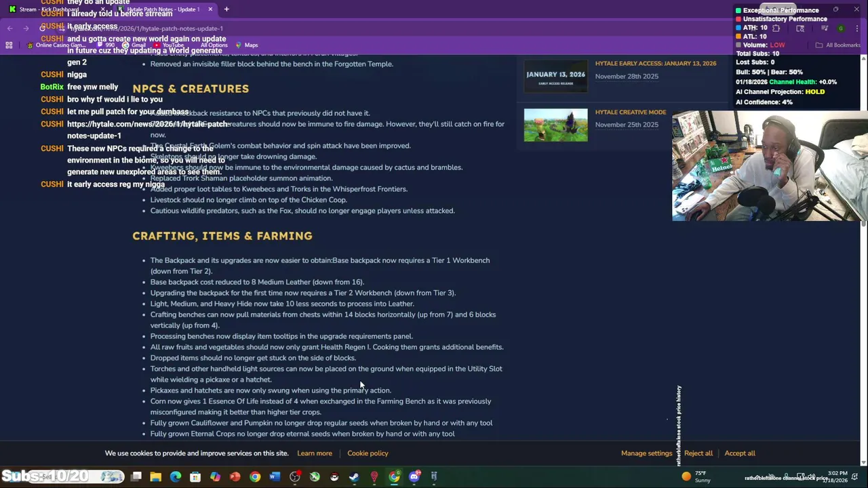
Task: Open Copilot from the taskbar
Action: pyautogui.click(x=215, y=476)
